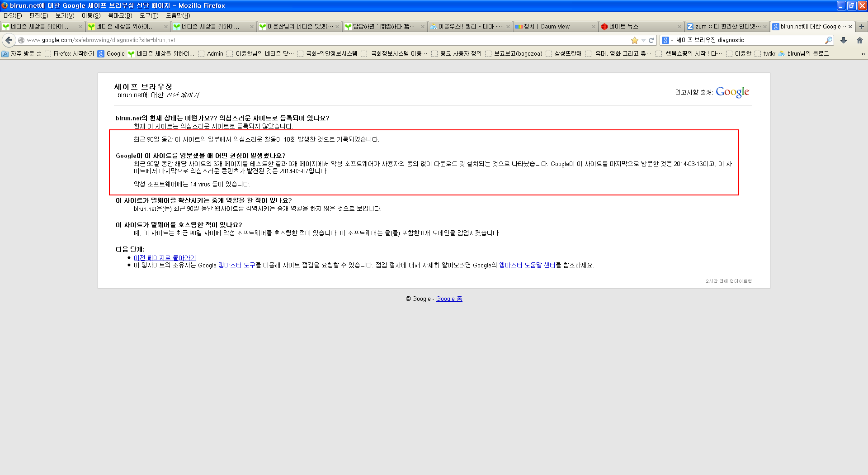Close the 'zum :: 더 편리한 인터넷' tab
868x475 pixels.
click(x=765, y=27)
